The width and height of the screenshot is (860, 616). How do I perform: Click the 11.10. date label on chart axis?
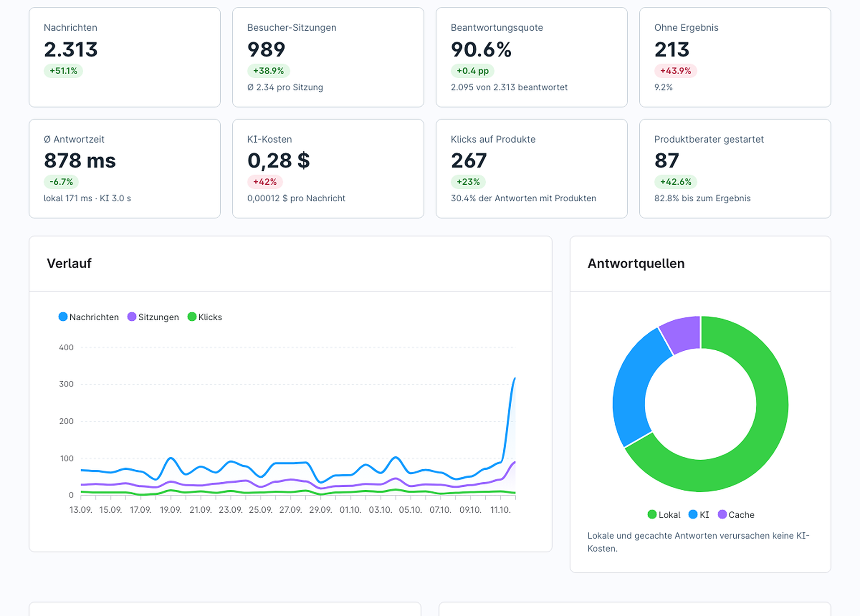click(x=500, y=510)
